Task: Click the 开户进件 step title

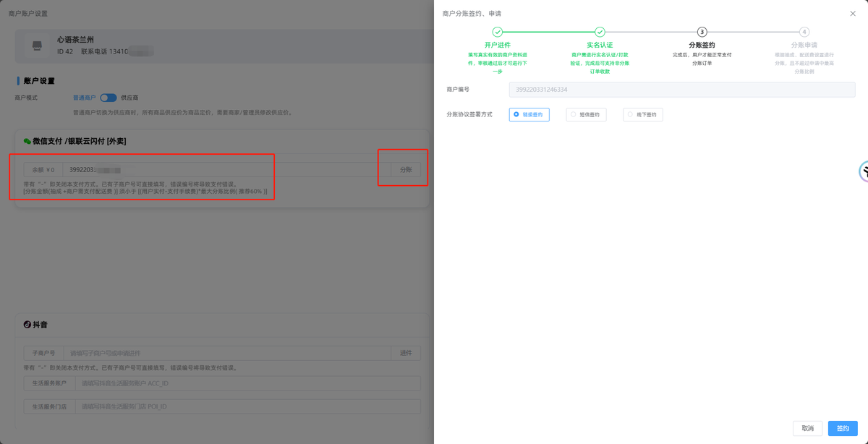Action: click(497, 45)
